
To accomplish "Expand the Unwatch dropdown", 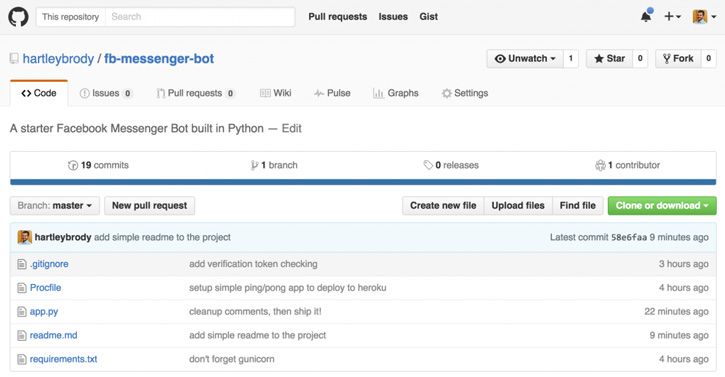I will 525,58.
